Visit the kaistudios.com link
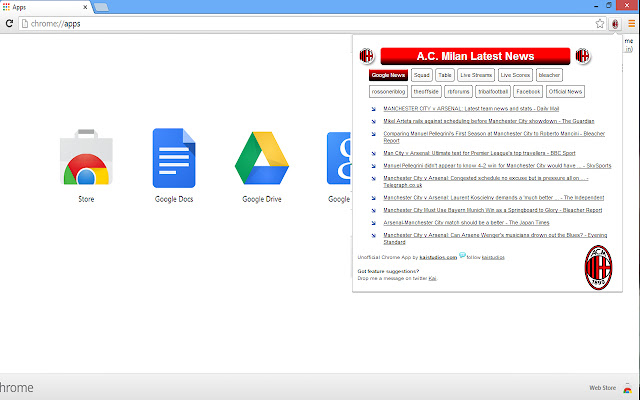Screen dimensions: 640x400 438,257
